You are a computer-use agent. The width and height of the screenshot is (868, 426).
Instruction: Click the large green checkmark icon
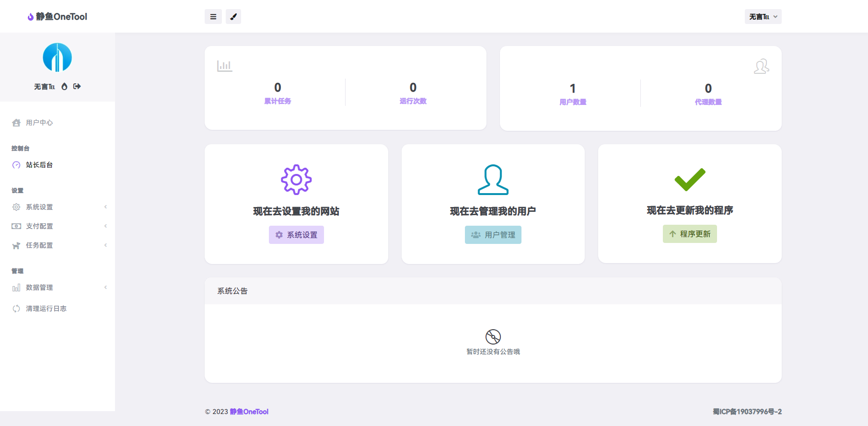click(690, 180)
